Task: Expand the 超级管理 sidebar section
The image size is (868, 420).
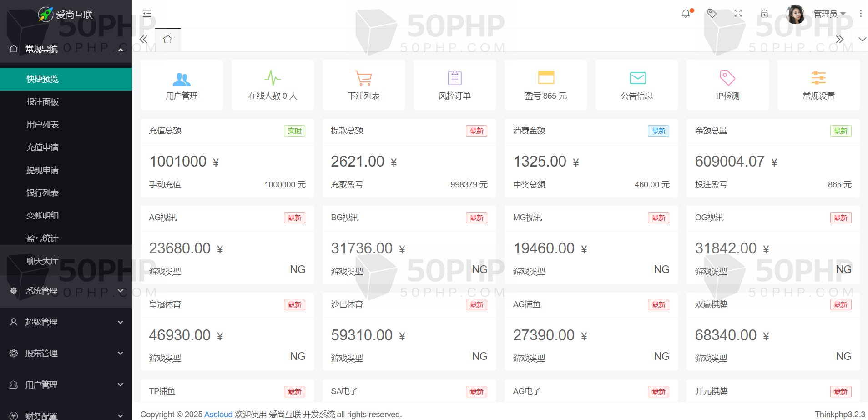Action: click(66, 322)
